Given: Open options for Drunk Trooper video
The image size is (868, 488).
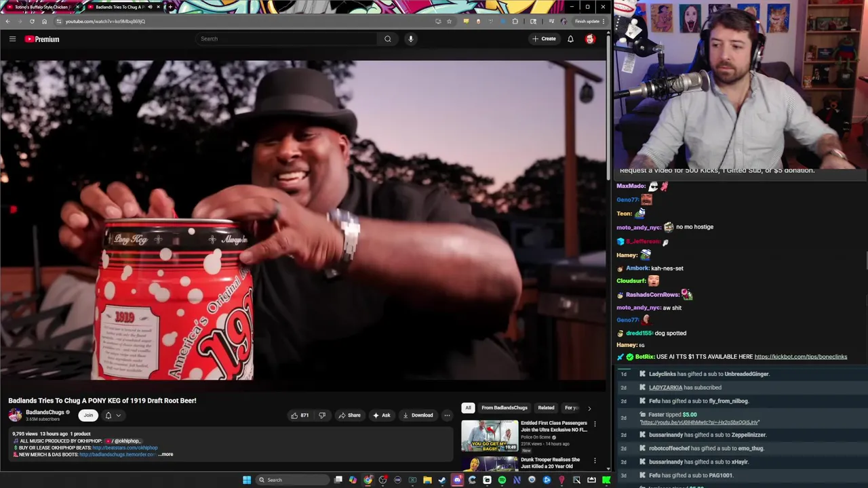Looking at the screenshot, I should click(x=595, y=461).
